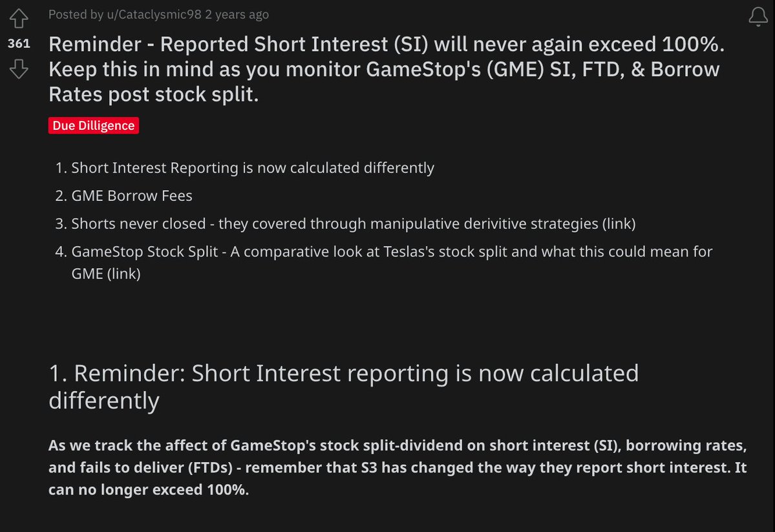Open the link after 'manipulative derivitive strategies'
The width and height of the screenshot is (775, 532).
pyautogui.click(x=619, y=224)
